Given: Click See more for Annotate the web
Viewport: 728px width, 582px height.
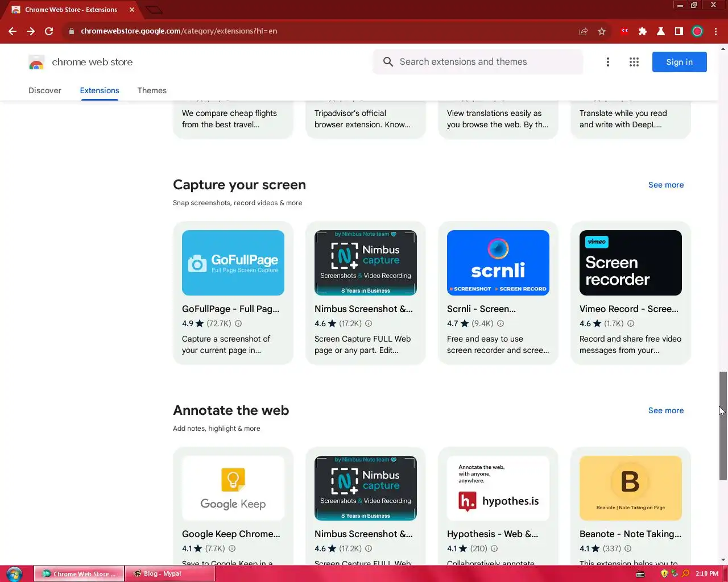Looking at the screenshot, I should click(666, 410).
